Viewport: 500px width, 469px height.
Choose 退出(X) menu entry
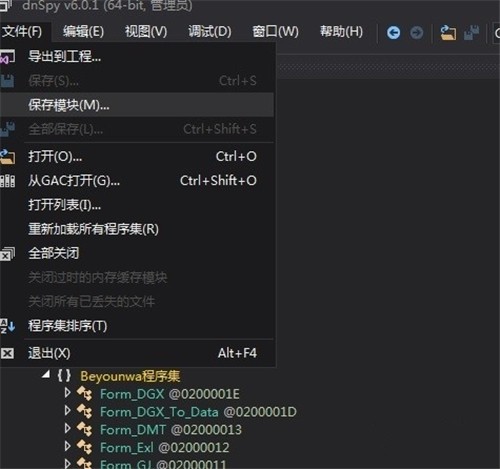point(137,353)
